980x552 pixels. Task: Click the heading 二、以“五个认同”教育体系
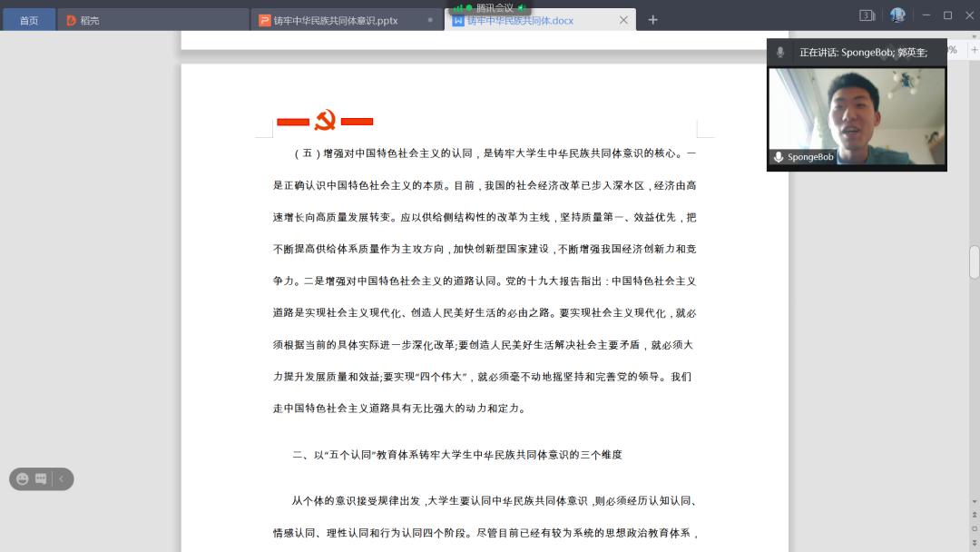tap(456, 454)
